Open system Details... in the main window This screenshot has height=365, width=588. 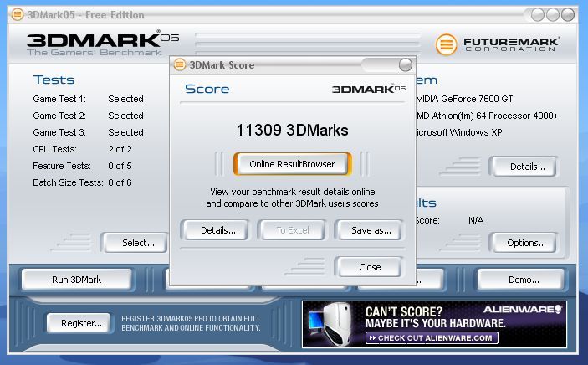[x=524, y=167]
